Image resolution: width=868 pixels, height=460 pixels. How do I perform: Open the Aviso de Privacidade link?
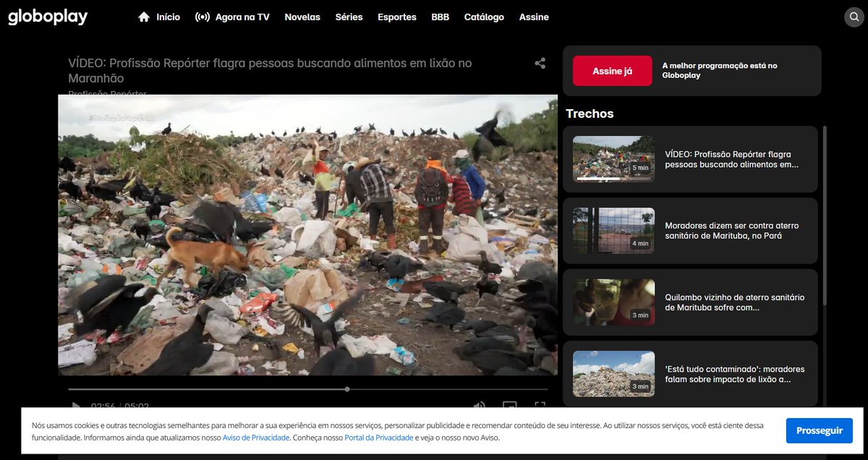click(256, 438)
